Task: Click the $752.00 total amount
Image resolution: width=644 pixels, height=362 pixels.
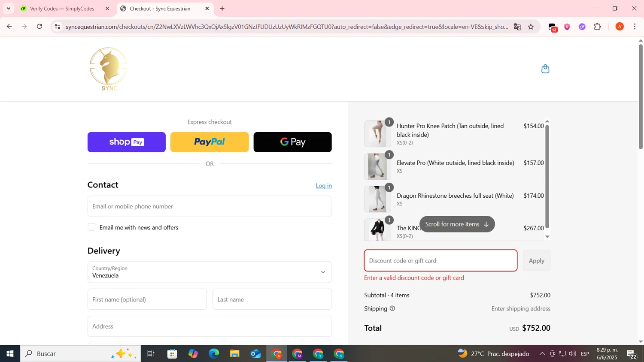Action: click(536, 328)
